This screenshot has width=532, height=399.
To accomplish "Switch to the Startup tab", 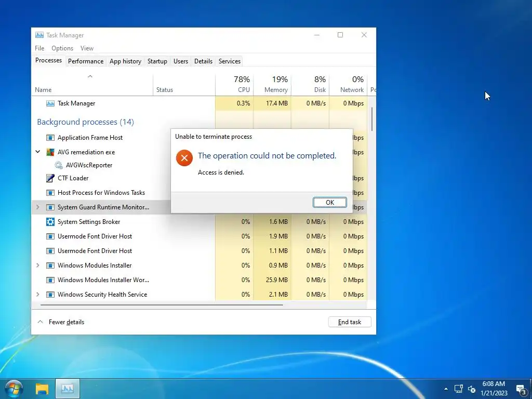I will 157,61.
